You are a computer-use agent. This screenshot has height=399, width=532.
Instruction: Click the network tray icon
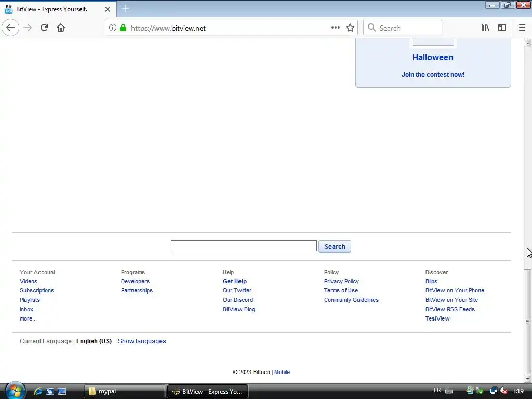click(x=494, y=391)
